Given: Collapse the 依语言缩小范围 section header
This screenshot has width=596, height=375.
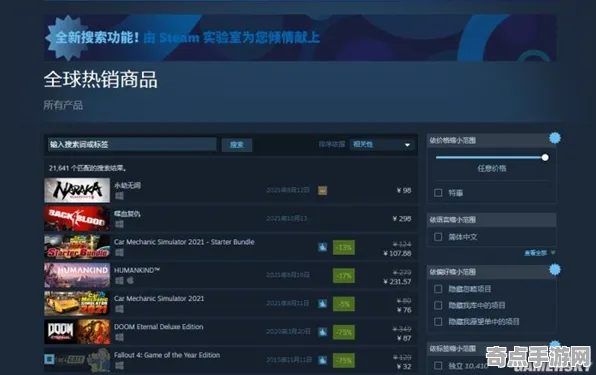Looking at the screenshot, I should click(x=491, y=220).
